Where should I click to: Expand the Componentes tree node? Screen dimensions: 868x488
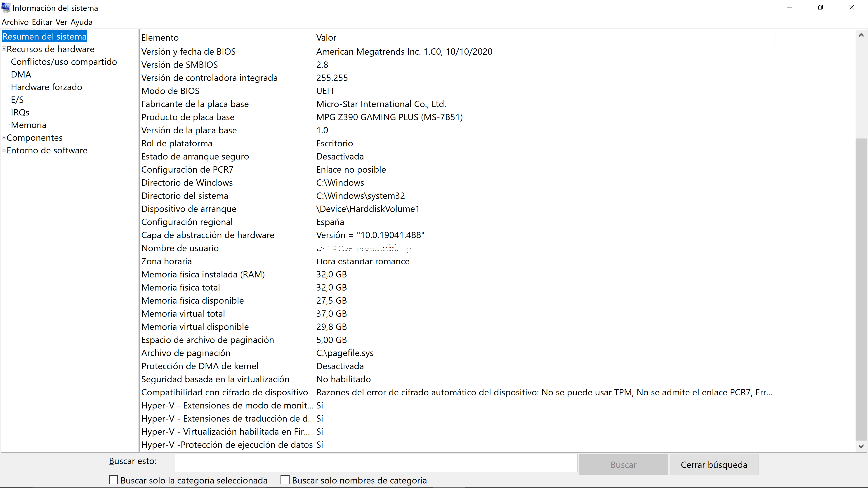(4, 137)
